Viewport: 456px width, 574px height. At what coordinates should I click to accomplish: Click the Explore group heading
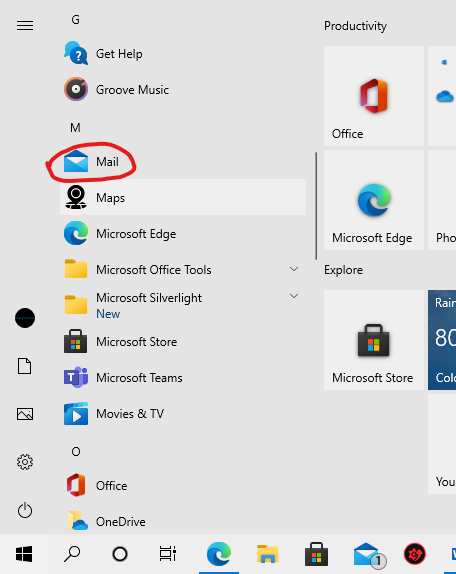click(x=343, y=270)
